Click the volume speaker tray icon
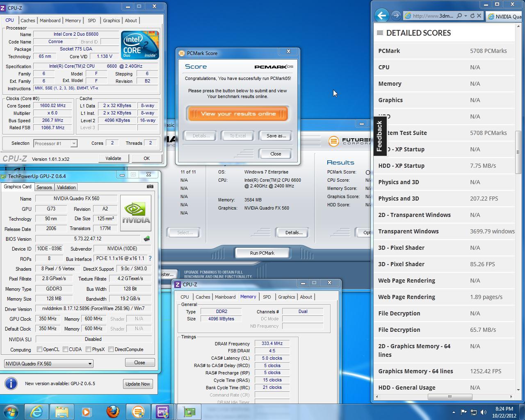The width and height of the screenshot is (525, 420). [x=484, y=412]
